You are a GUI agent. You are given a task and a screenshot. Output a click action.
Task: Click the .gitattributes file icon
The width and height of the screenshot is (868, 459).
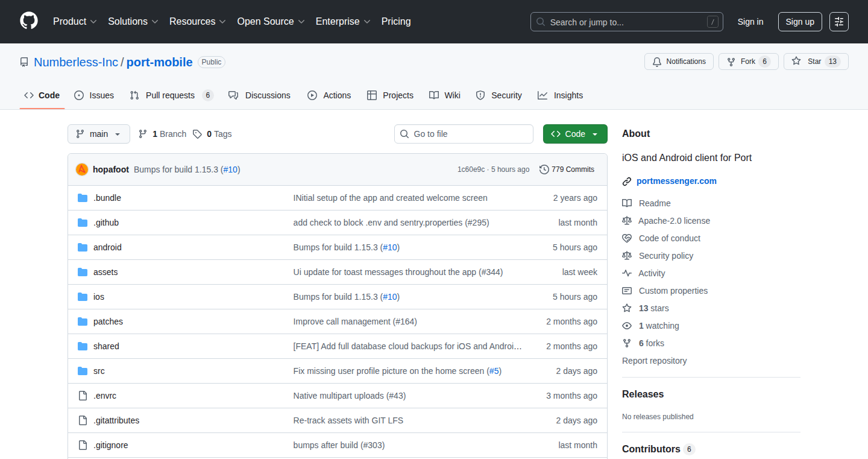click(83, 420)
